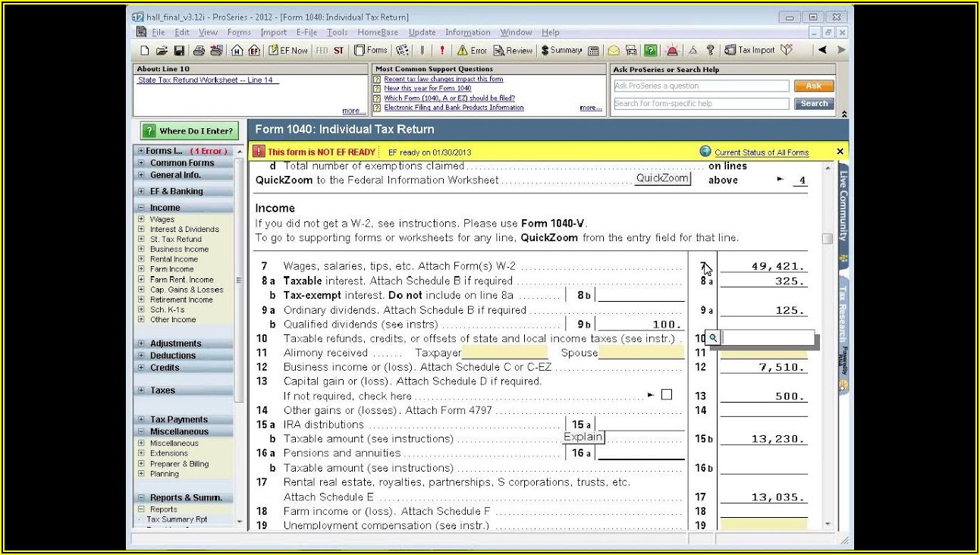Click the Save floppy disk icon
The image size is (980, 555).
[179, 51]
